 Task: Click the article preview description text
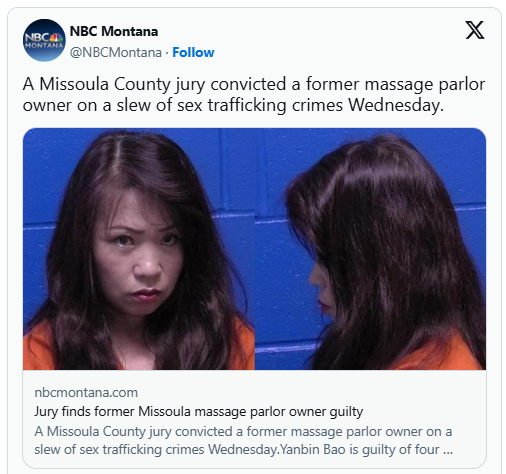(x=243, y=440)
